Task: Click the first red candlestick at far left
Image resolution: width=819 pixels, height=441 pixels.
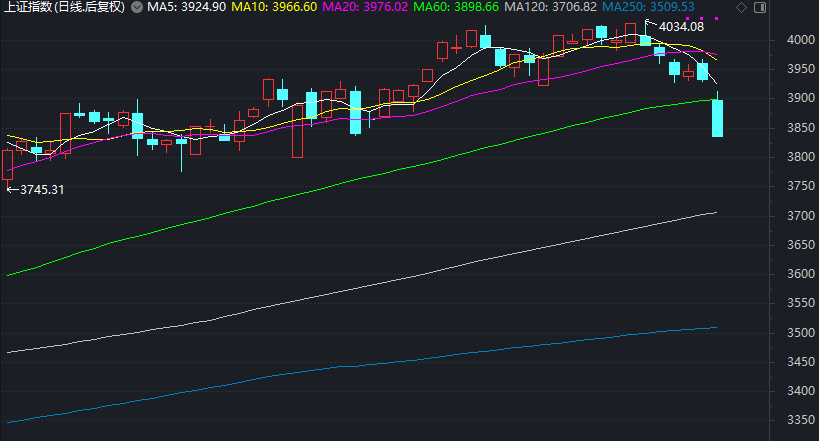Action: [x=8, y=164]
